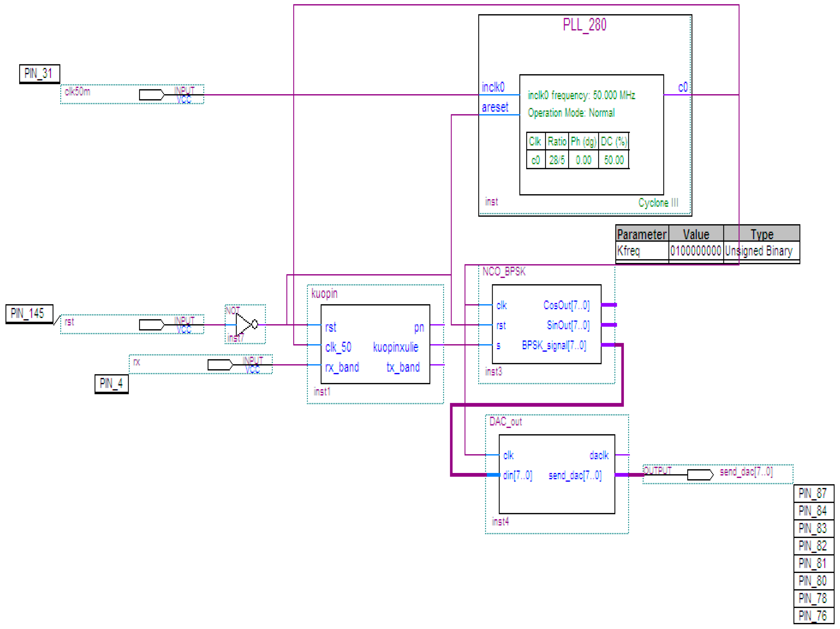Click the kuopinxulie port on kuopin
Viewport: 840px width, 629px height.
pyautogui.click(x=395, y=347)
